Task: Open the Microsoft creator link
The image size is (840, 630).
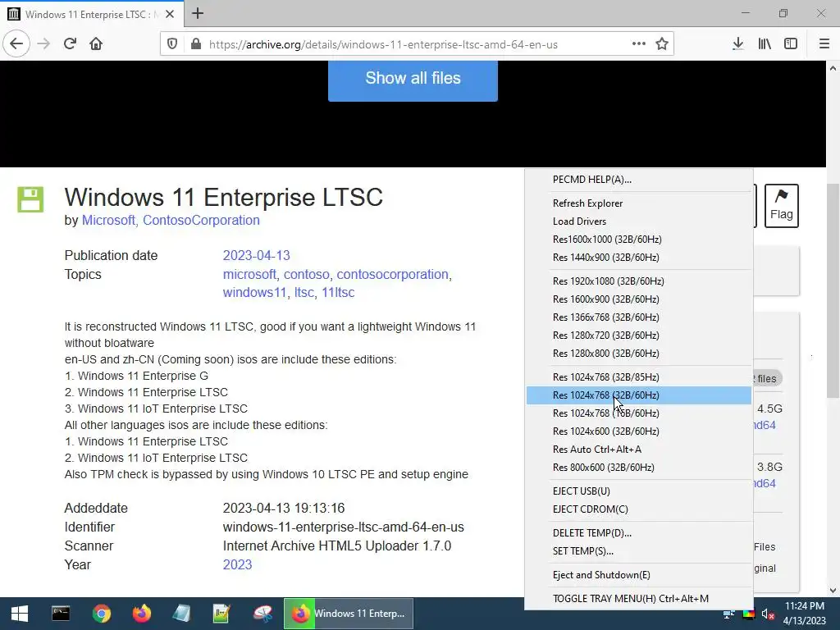Action: click(108, 220)
